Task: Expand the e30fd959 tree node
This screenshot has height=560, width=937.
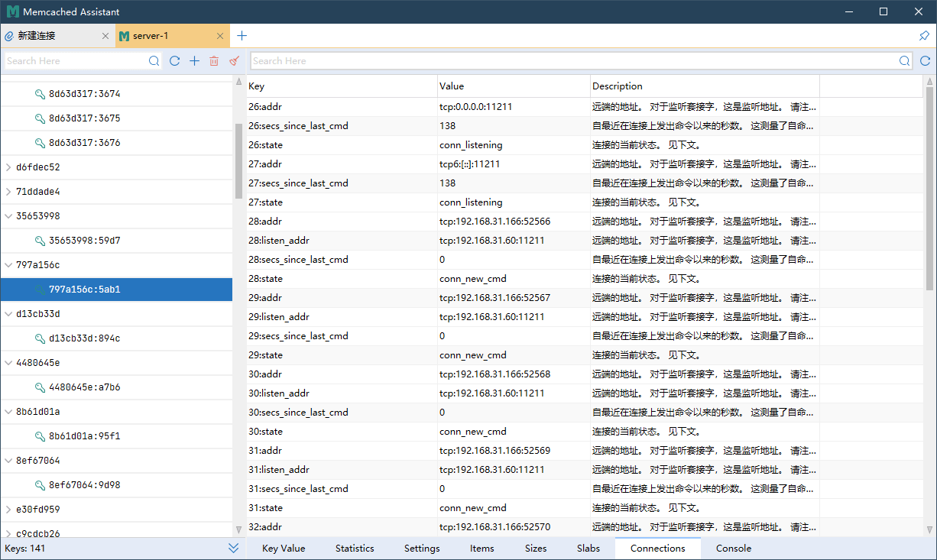Action: coord(8,510)
